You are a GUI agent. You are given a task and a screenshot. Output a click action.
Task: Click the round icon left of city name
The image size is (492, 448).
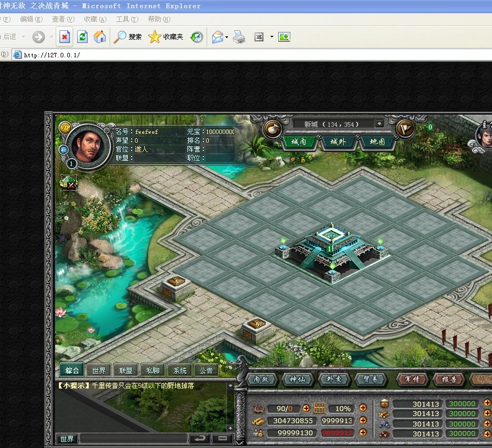pos(273,129)
